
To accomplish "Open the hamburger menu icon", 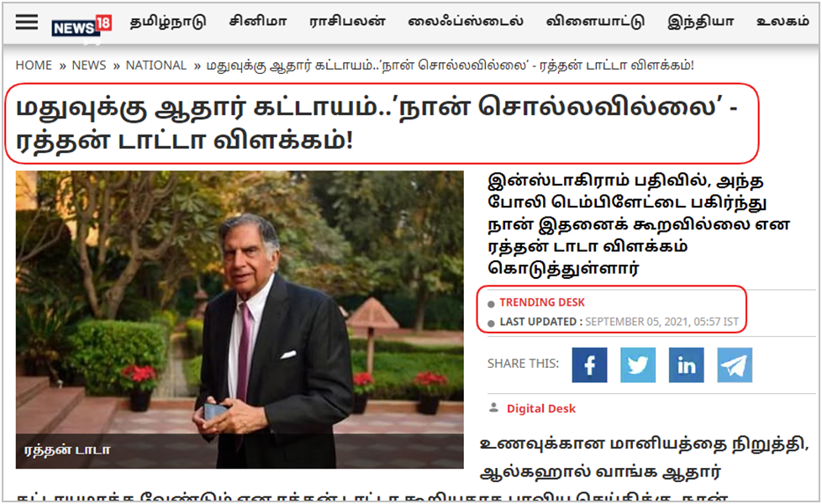I will [x=27, y=22].
